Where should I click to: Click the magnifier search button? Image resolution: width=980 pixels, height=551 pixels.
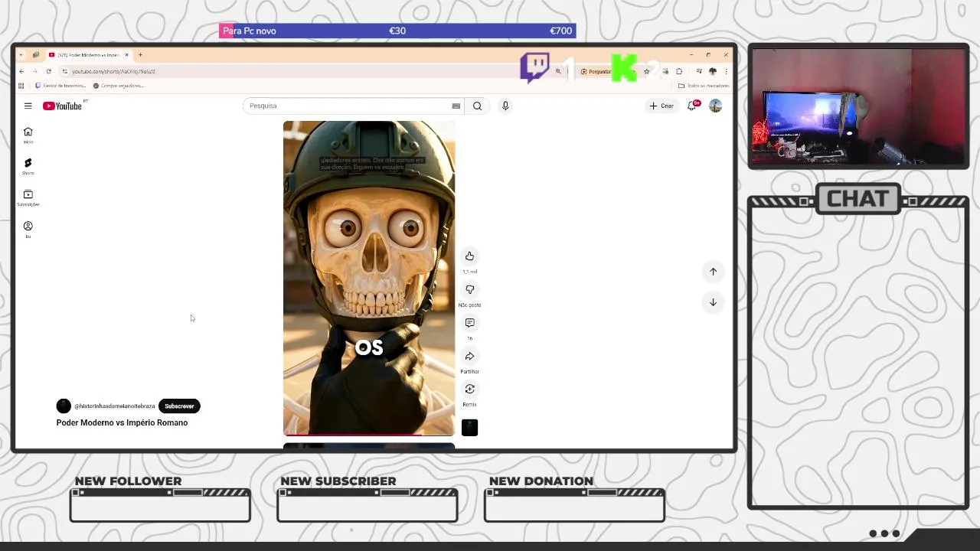coord(477,106)
